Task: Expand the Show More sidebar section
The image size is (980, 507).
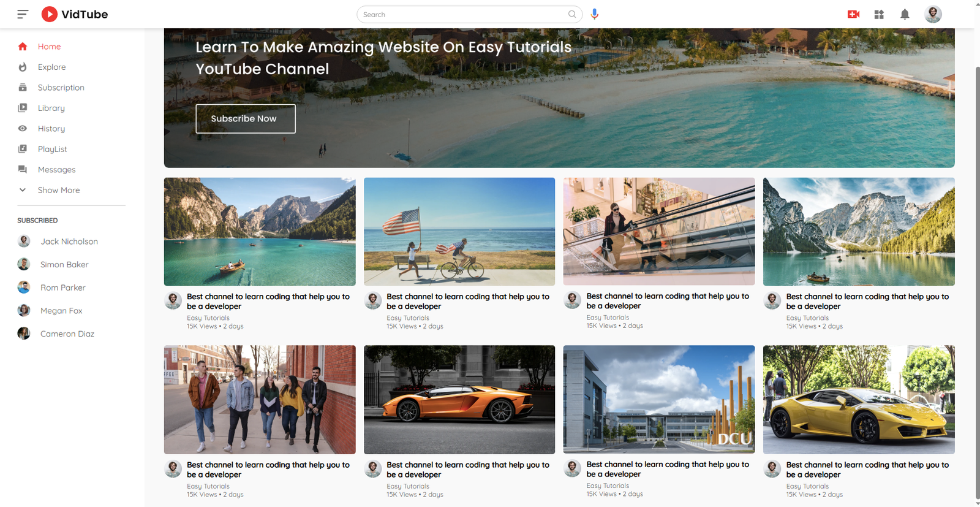Action: pos(58,190)
